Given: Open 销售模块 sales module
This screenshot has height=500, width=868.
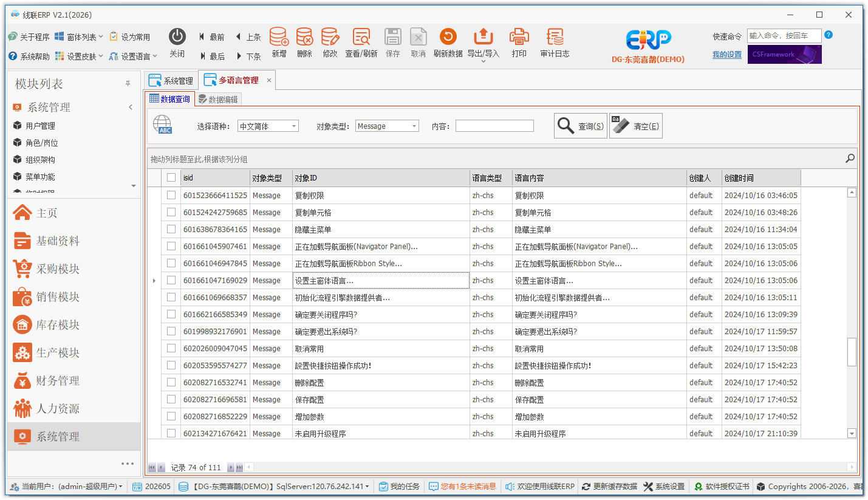Looking at the screenshot, I should tap(73, 296).
